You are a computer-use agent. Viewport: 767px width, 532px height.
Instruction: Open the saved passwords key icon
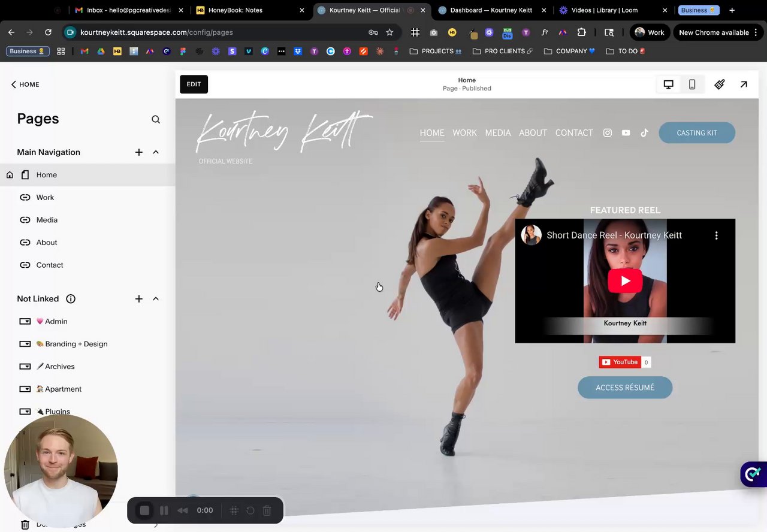[373, 32]
